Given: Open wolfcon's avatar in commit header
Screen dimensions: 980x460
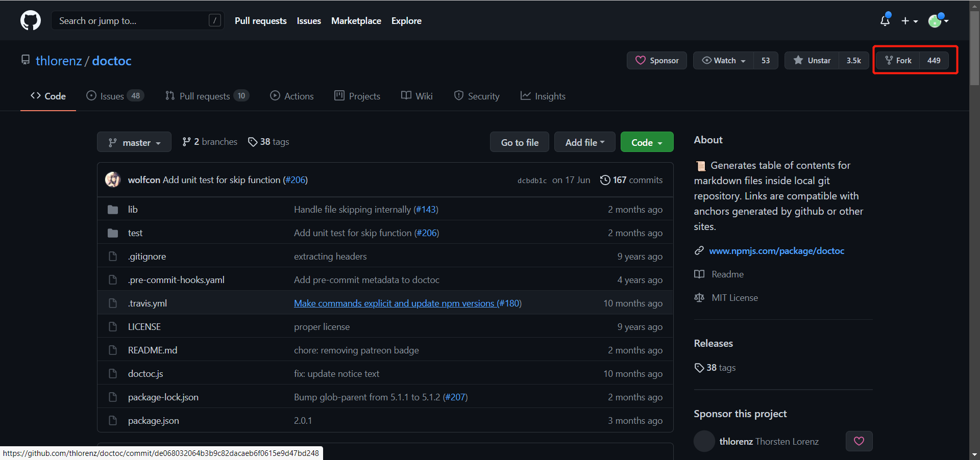Looking at the screenshot, I should tap(113, 180).
